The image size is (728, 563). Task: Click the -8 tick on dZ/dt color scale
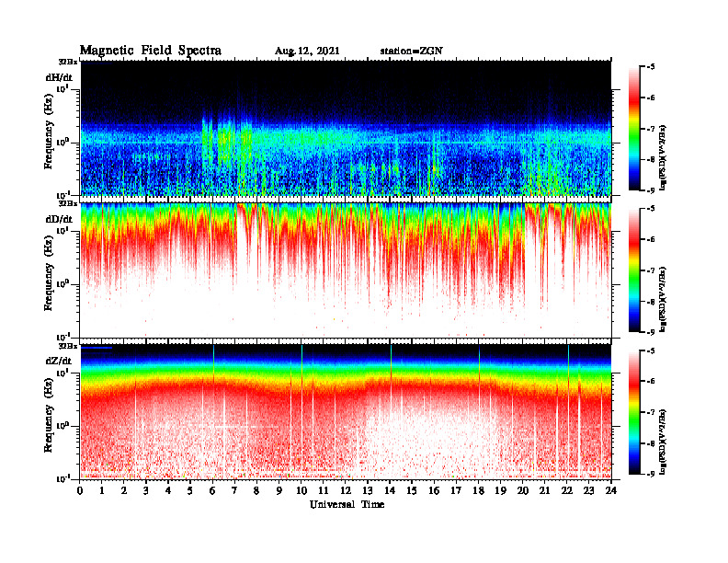[x=651, y=443]
